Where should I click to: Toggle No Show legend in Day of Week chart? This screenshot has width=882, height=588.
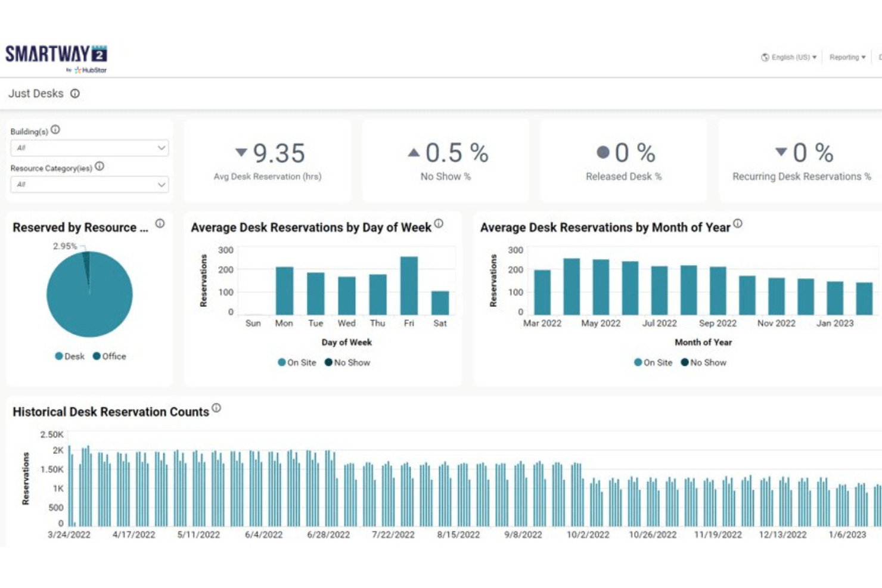click(x=347, y=362)
